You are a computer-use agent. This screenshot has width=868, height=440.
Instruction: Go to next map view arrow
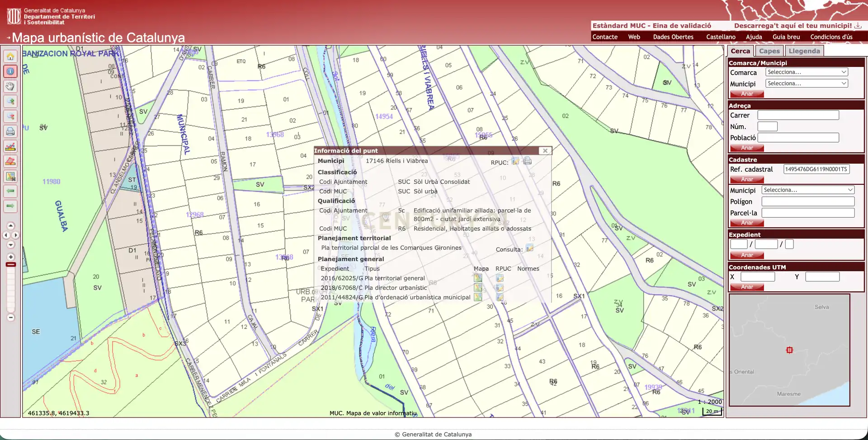[x=10, y=206]
